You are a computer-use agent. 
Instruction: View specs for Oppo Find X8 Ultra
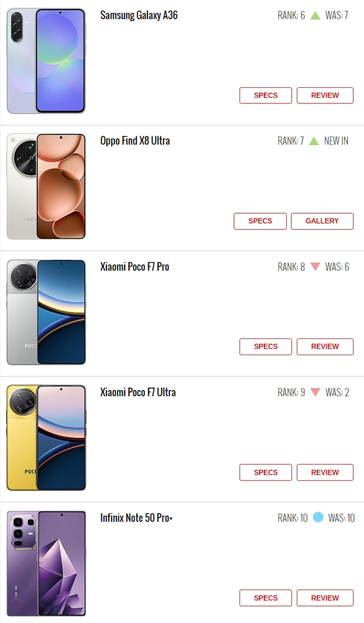click(x=260, y=221)
